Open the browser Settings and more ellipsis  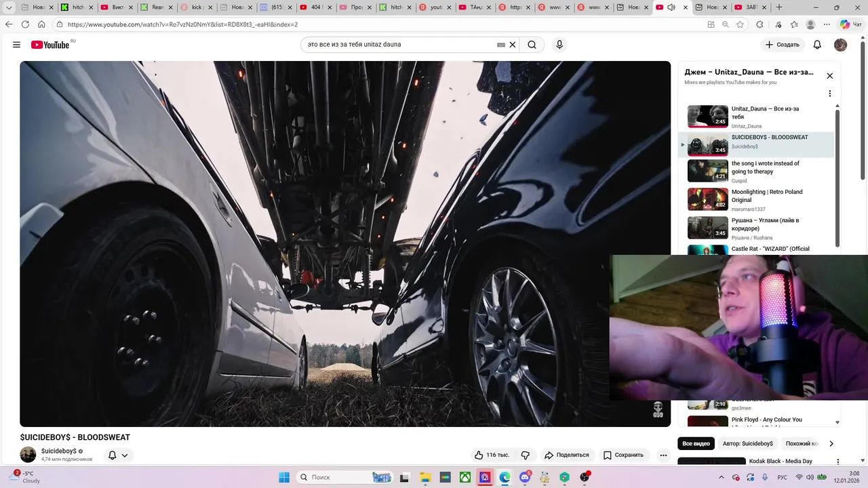[x=827, y=24]
